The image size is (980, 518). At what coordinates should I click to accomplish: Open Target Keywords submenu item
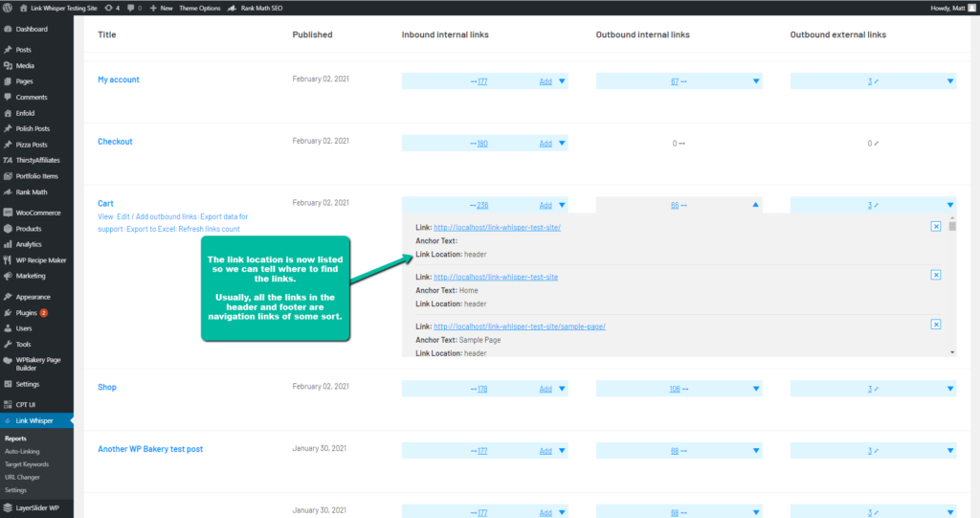click(x=26, y=464)
